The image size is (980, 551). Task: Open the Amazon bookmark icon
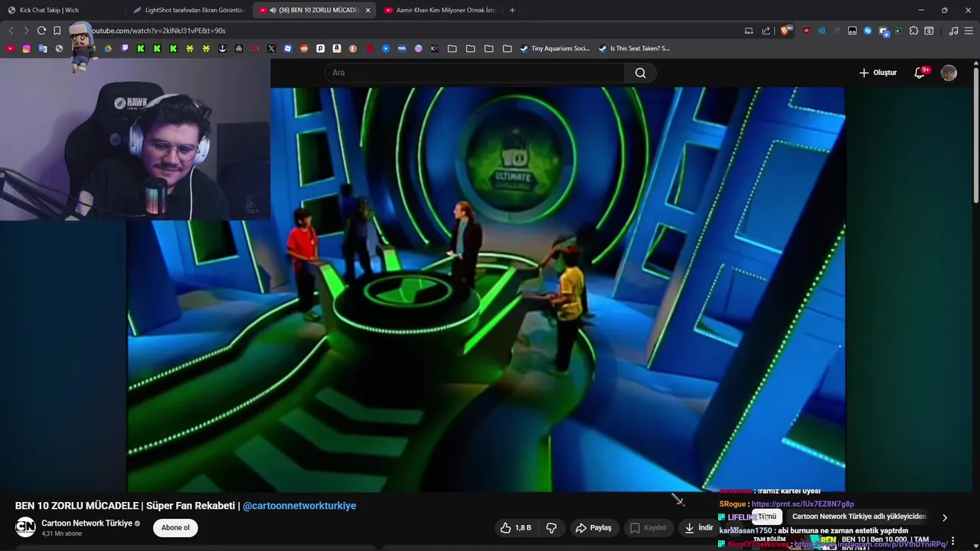(x=337, y=48)
